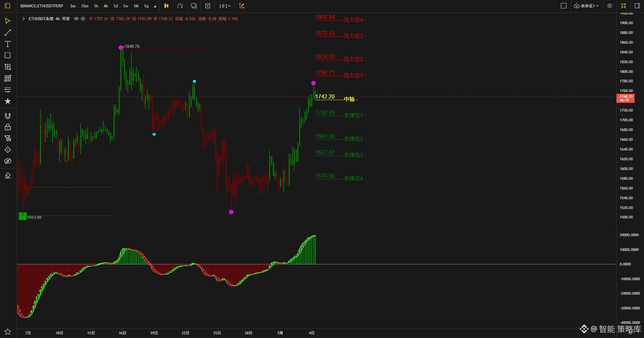Click the 1848.78 high price marker dot
Image resolution: width=644 pixels, height=338 pixels.
pos(121,47)
